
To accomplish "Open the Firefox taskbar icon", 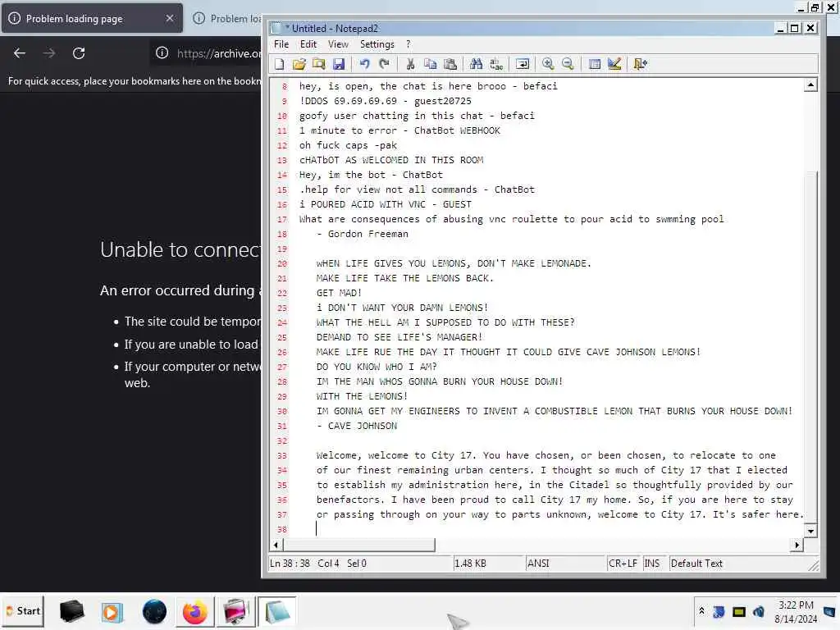I will [x=194, y=612].
